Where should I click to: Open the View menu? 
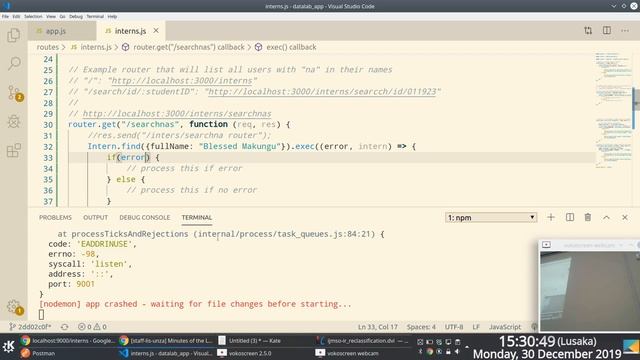coord(51,16)
